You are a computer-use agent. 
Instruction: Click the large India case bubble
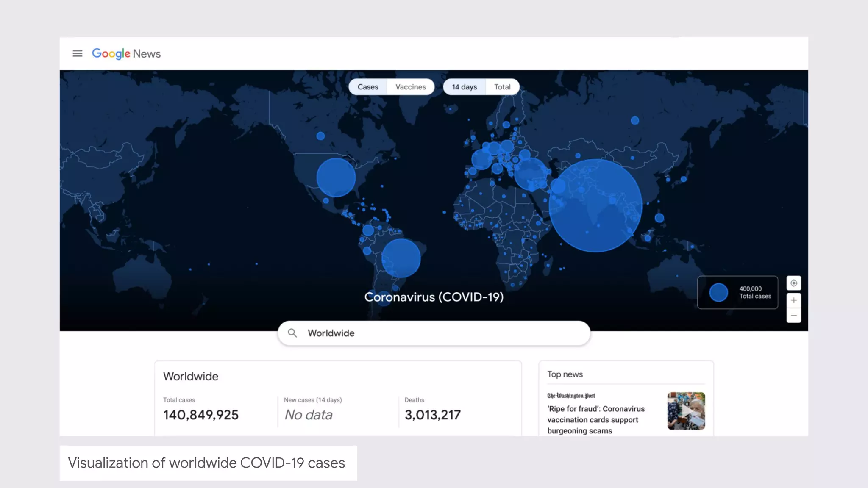click(595, 205)
